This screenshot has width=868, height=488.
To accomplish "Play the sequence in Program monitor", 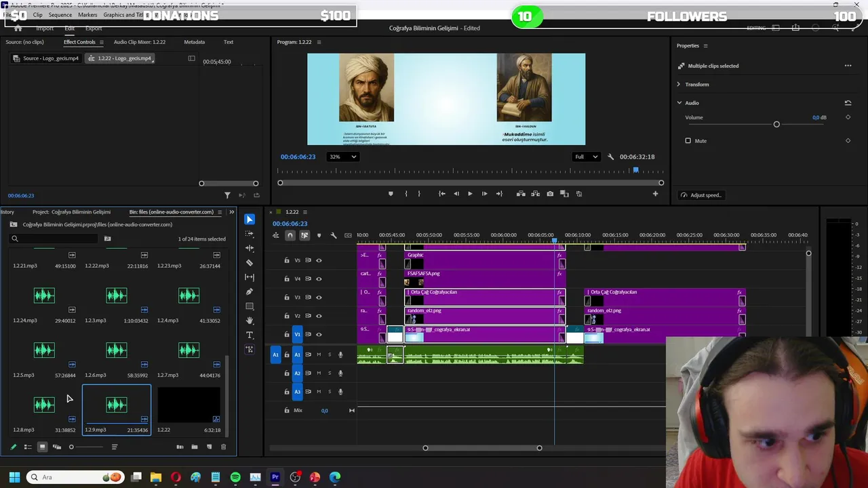I will 470,194.
